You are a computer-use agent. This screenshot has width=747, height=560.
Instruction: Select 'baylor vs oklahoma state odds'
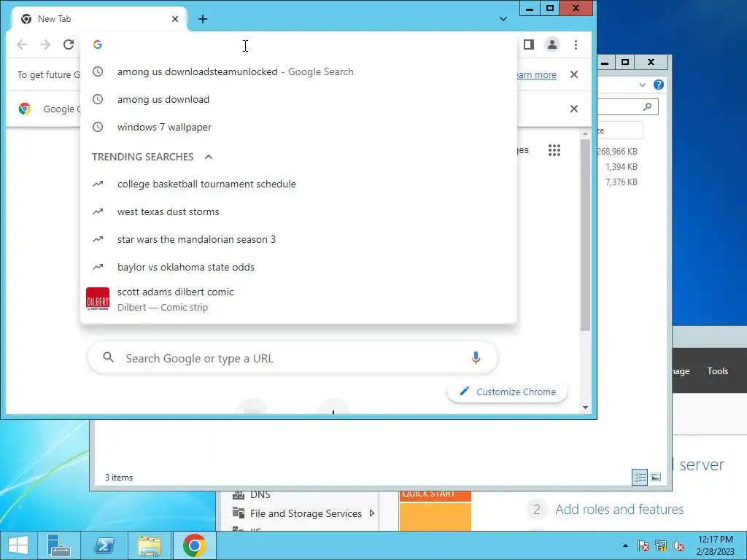(x=298, y=267)
